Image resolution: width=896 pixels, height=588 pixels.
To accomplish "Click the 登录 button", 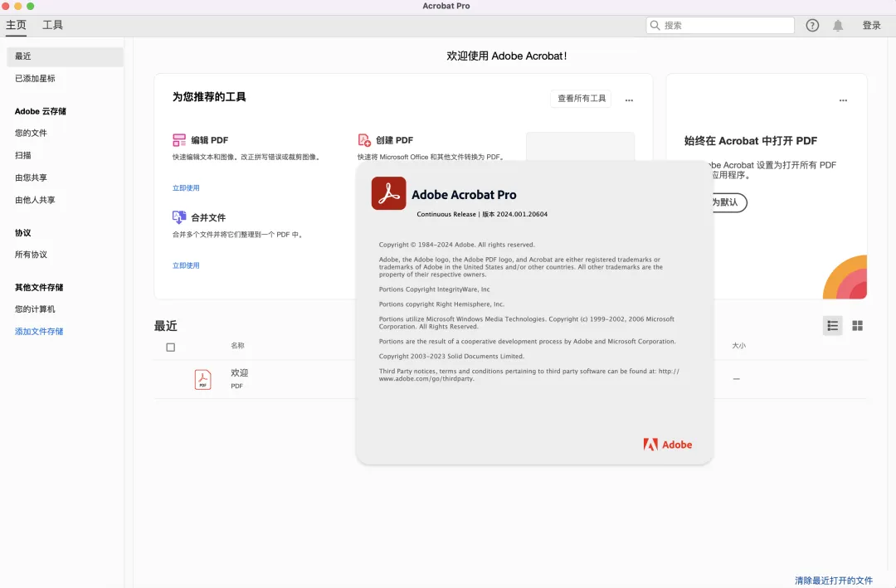I will 871,25.
